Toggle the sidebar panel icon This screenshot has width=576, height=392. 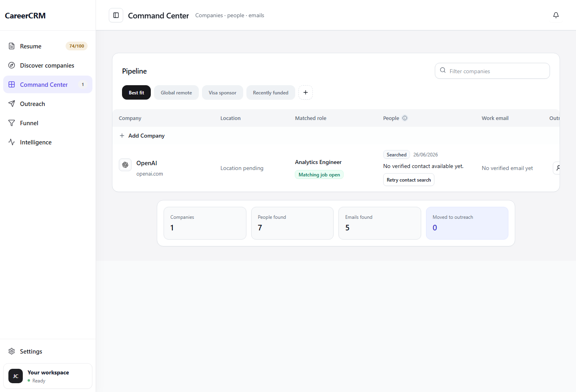(116, 15)
